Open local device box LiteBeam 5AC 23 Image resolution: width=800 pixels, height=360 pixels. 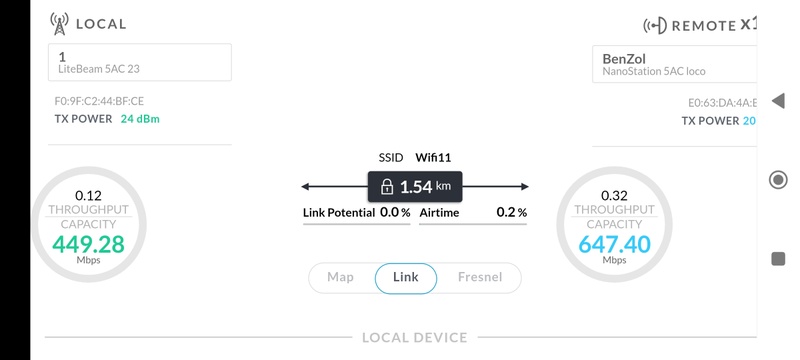point(140,62)
